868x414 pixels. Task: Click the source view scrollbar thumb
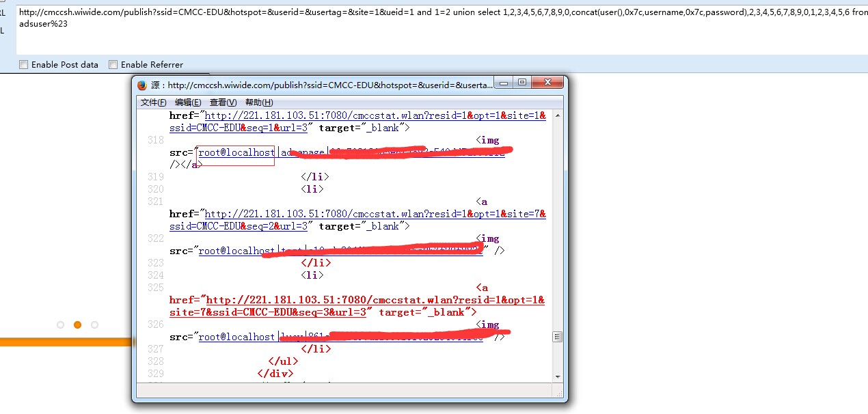pos(558,337)
